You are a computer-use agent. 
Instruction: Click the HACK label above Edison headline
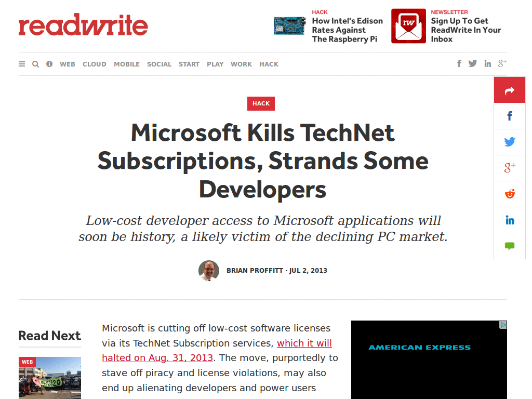tap(320, 12)
